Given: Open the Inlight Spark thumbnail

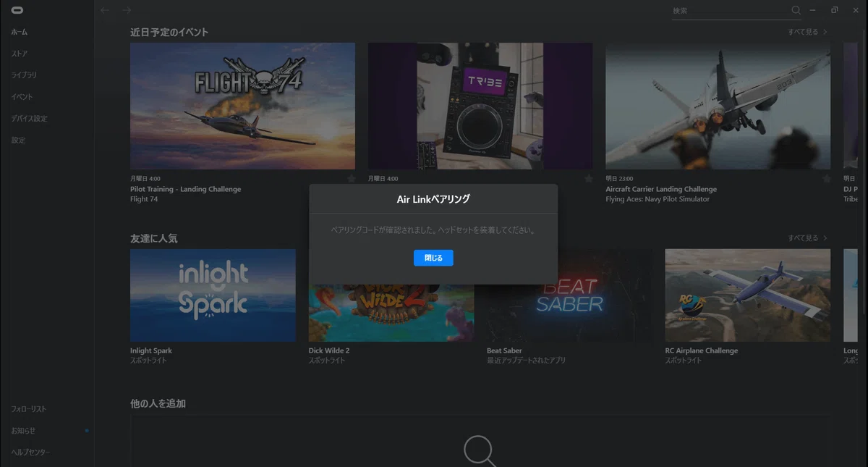Looking at the screenshot, I should tap(213, 295).
